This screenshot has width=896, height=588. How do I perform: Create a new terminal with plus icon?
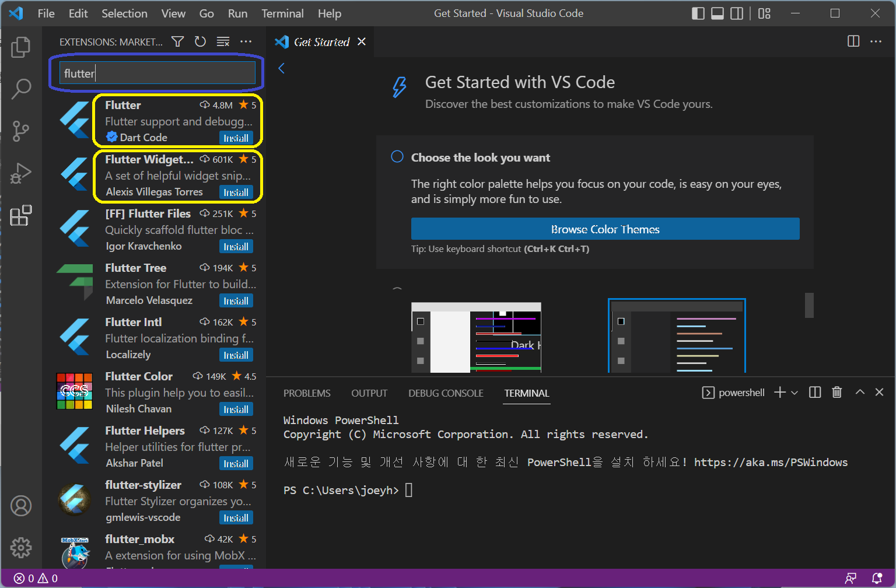pos(780,393)
